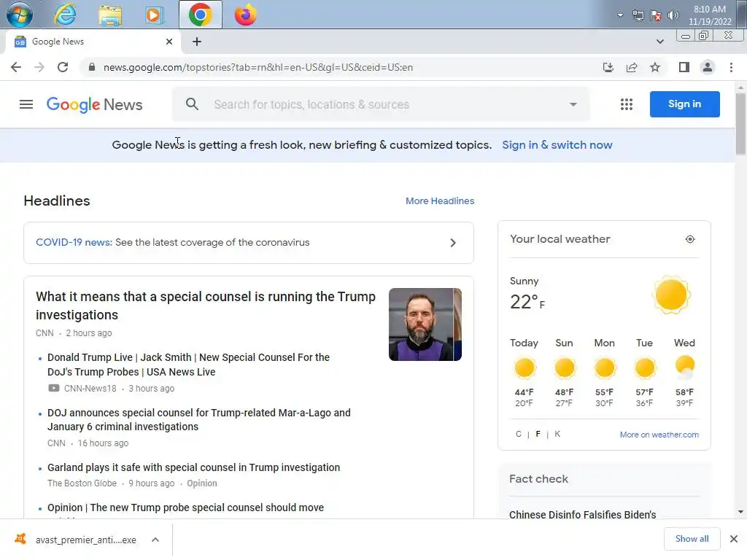Open Garland plays it safe article
The image size is (747, 560).
pos(193,467)
